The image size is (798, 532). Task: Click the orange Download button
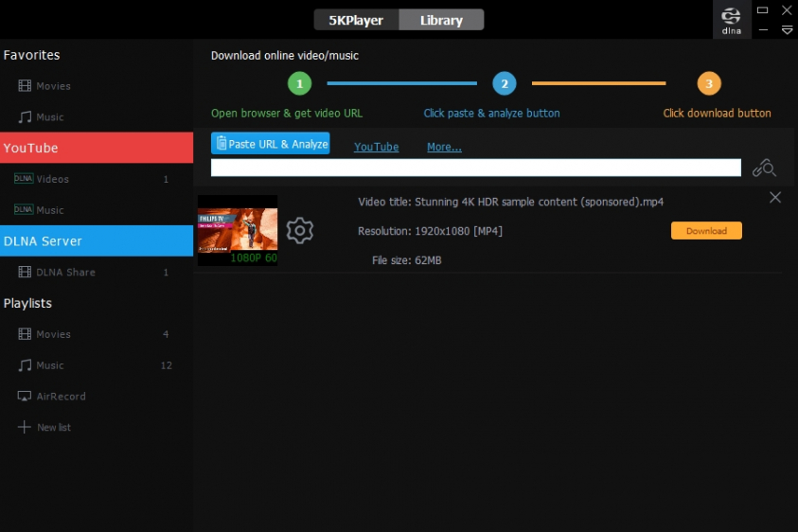click(x=706, y=231)
